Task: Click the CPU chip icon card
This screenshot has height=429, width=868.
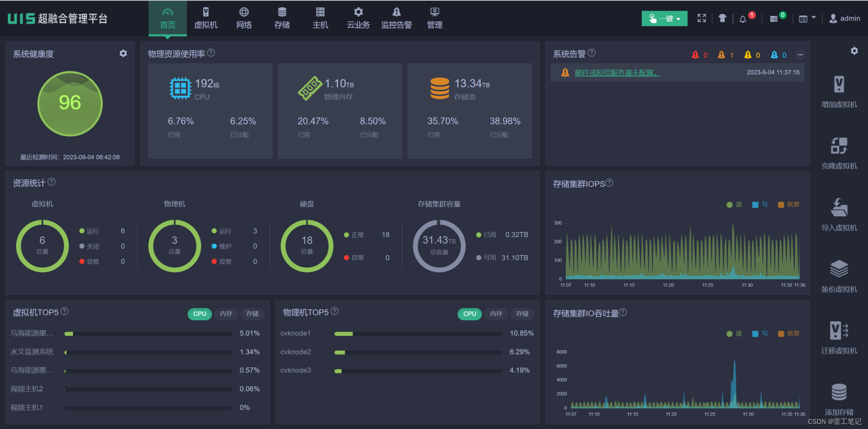Action: tap(180, 88)
